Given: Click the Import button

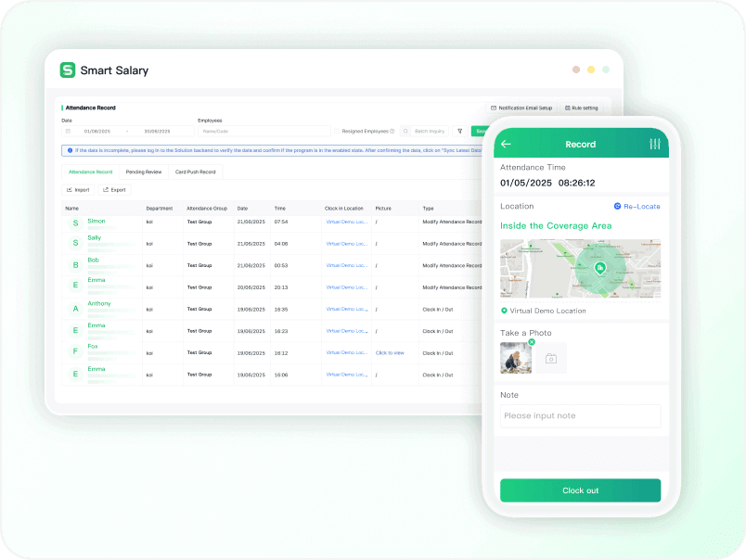Looking at the screenshot, I should click(x=78, y=189).
